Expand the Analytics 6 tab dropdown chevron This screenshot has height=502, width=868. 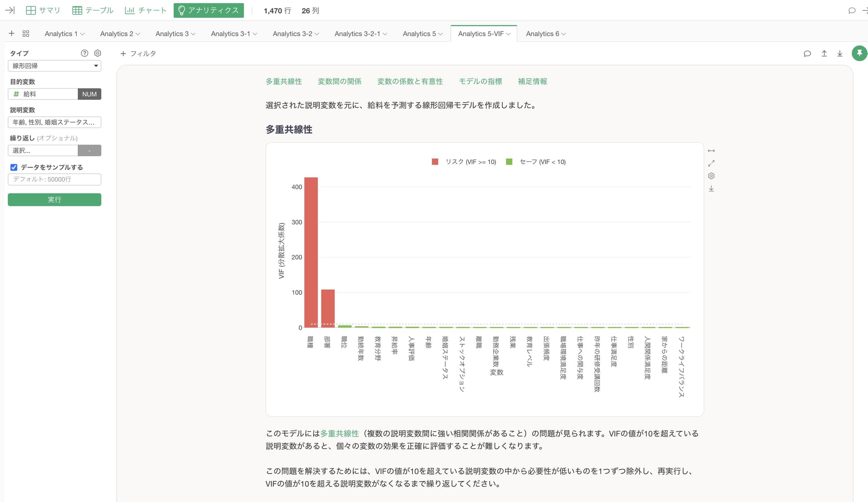pos(564,34)
